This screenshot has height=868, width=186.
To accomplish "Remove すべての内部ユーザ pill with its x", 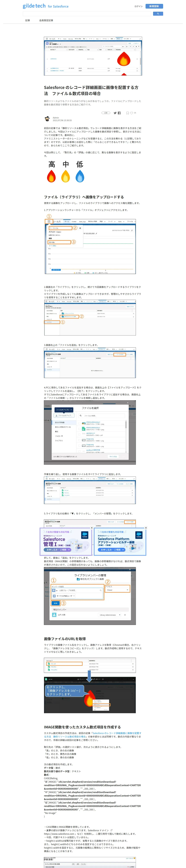I will [x=74, y=596].
